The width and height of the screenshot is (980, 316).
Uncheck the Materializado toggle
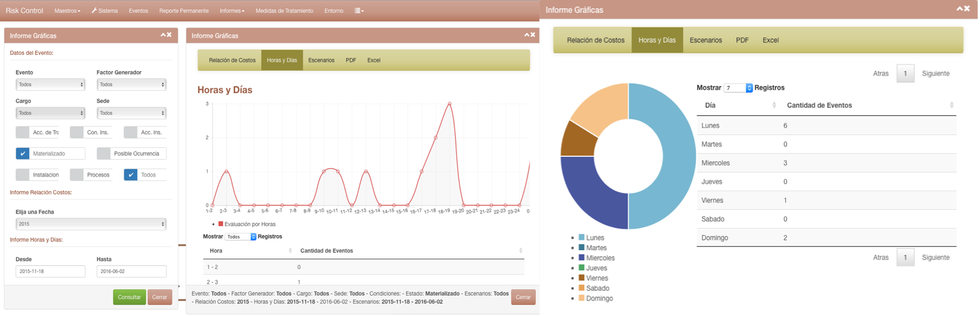pos(23,154)
